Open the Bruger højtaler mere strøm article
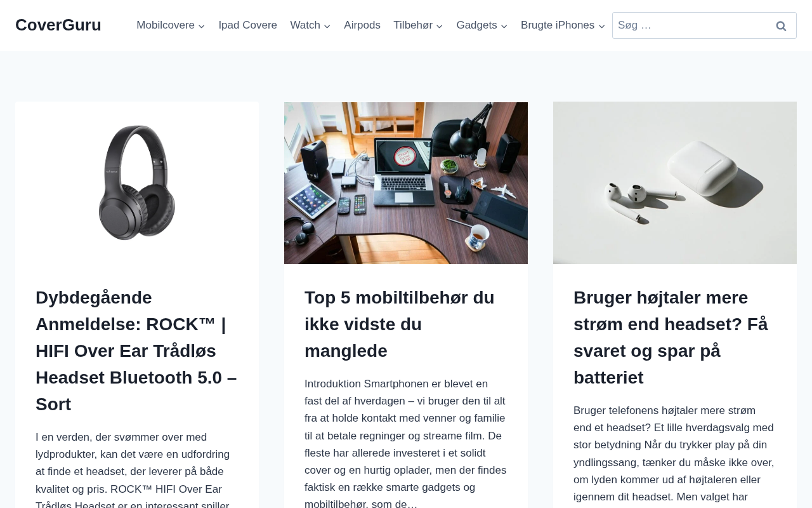This screenshot has width=812, height=508. [x=671, y=337]
